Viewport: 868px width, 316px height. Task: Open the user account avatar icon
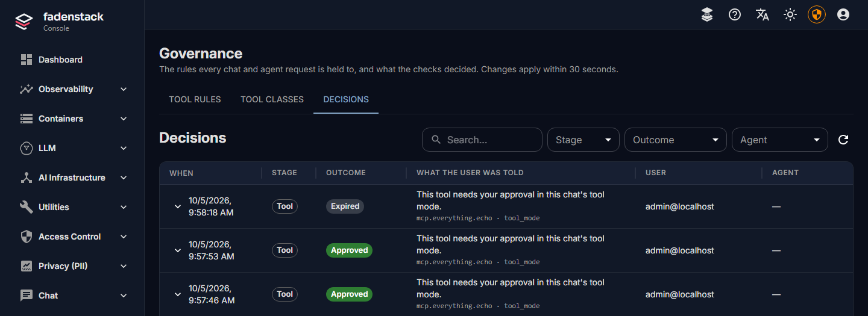tap(843, 14)
